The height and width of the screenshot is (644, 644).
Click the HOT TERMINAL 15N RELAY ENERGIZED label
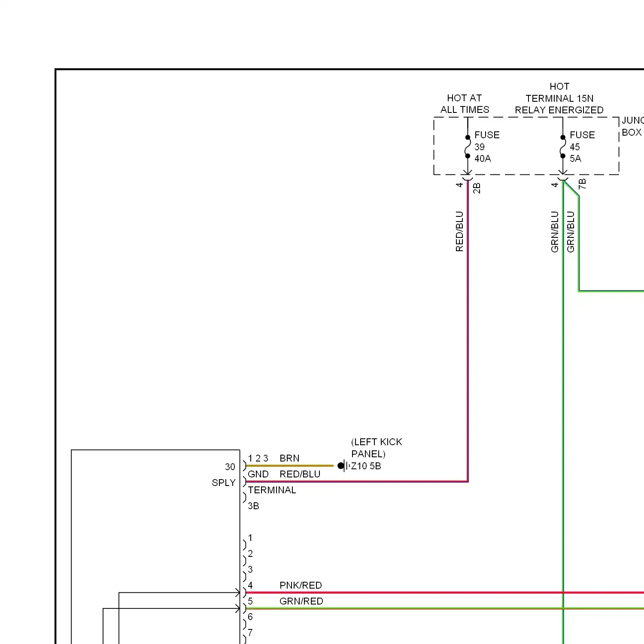559,98
